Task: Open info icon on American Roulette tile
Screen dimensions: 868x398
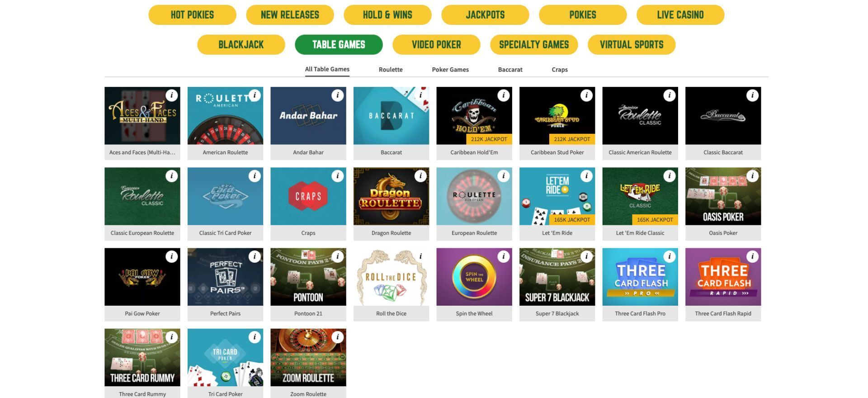Action: pos(255,95)
